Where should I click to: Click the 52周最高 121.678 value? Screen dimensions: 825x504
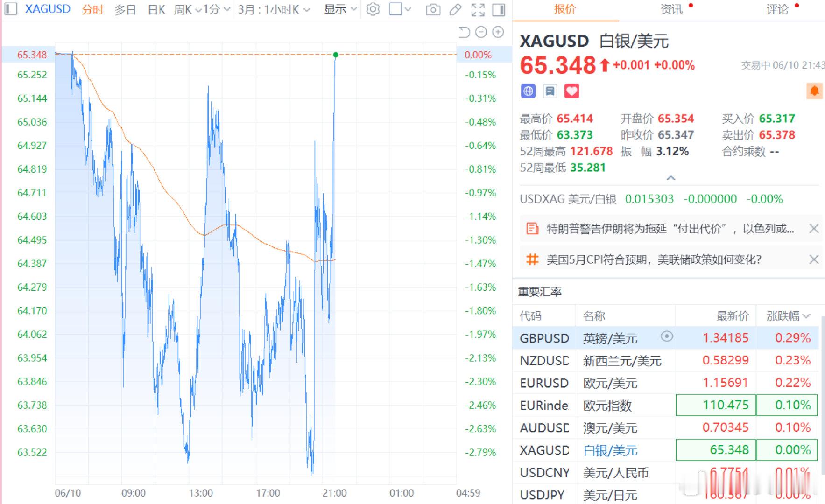click(592, 151)
